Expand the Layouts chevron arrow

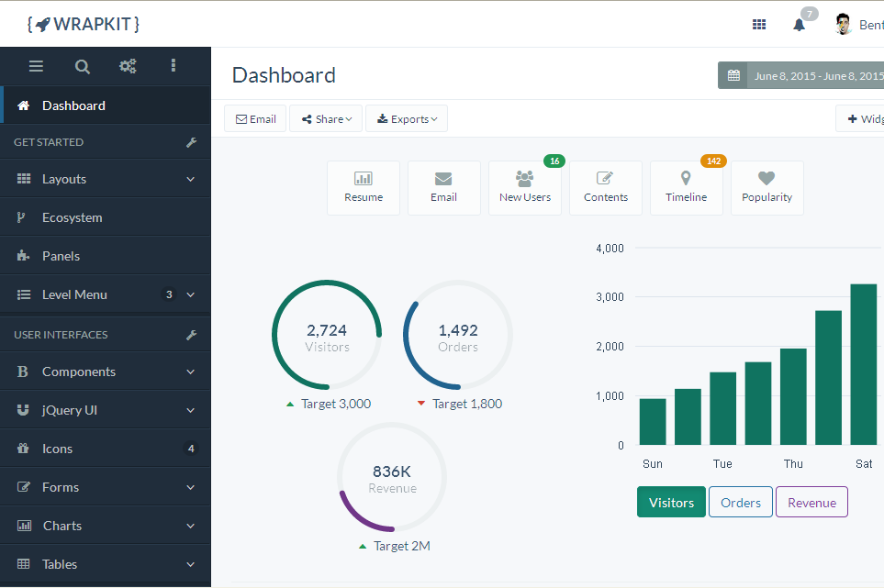(191, 179)
